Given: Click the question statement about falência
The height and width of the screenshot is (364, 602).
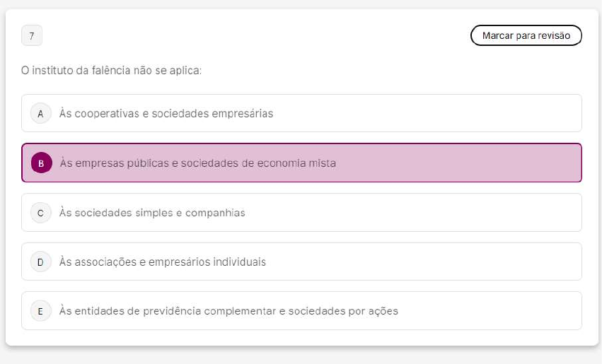Looking at the screenshot, I should [112, 71].
